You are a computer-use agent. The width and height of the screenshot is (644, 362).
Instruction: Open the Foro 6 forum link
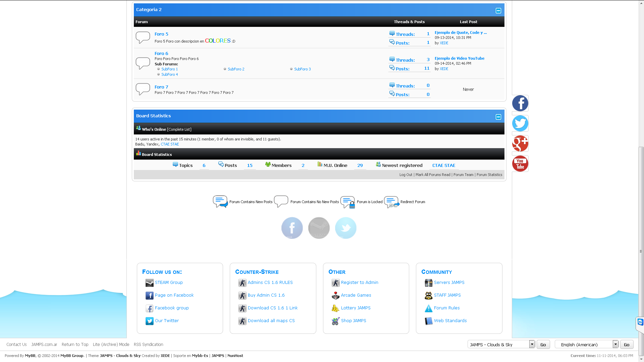[x=161, y=53]
